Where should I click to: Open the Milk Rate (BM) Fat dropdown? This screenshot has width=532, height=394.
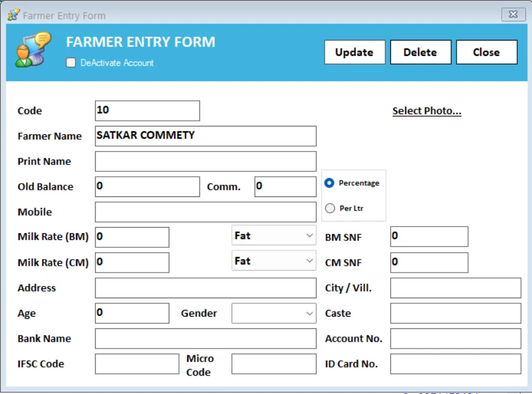pyautogui.click(x=274, y=235)
